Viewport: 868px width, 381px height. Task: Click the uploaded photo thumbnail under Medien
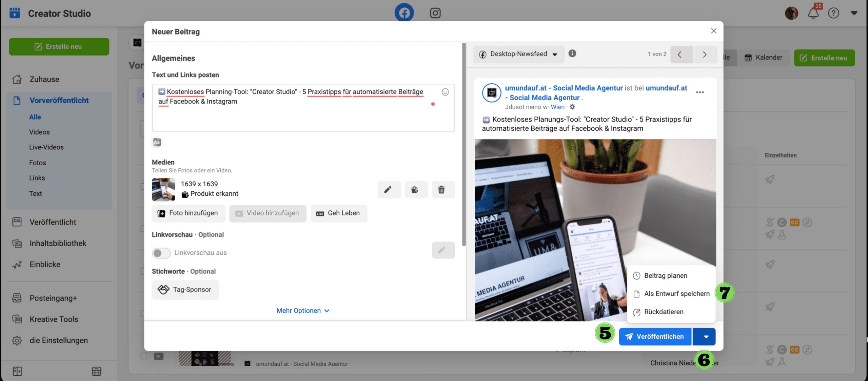click(x=163, y=189)
